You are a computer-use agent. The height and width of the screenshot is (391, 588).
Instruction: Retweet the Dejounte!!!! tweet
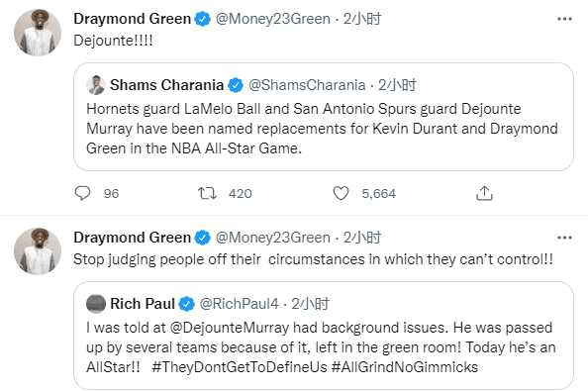coord(207,193)
